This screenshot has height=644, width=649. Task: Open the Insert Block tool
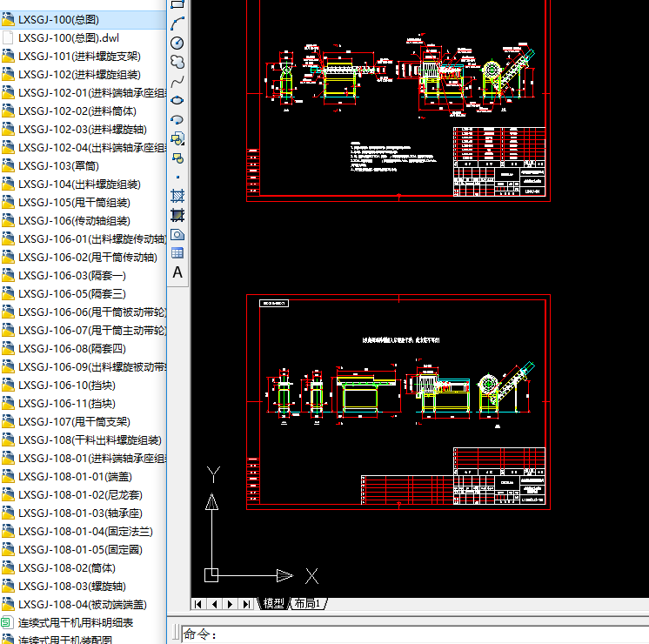177,138
